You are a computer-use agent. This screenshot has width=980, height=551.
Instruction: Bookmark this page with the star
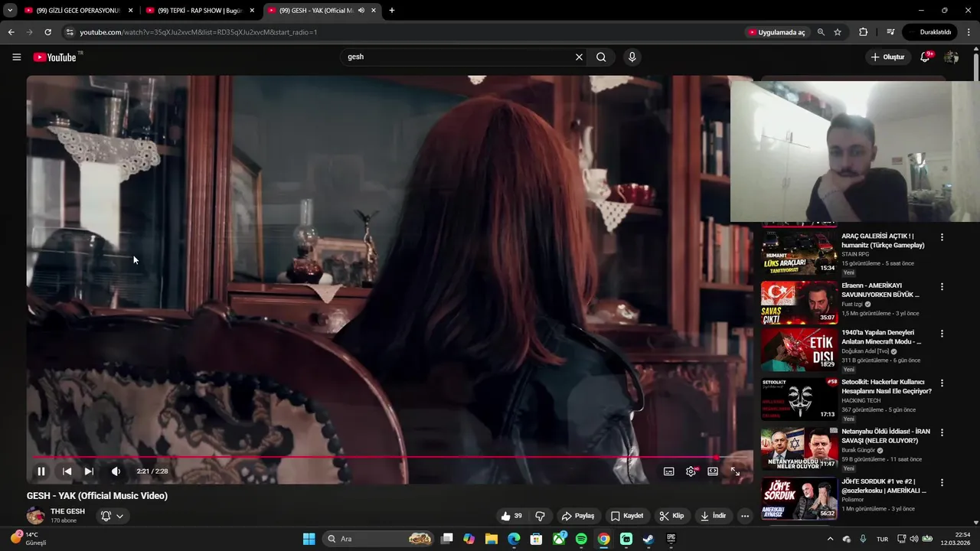838,32
